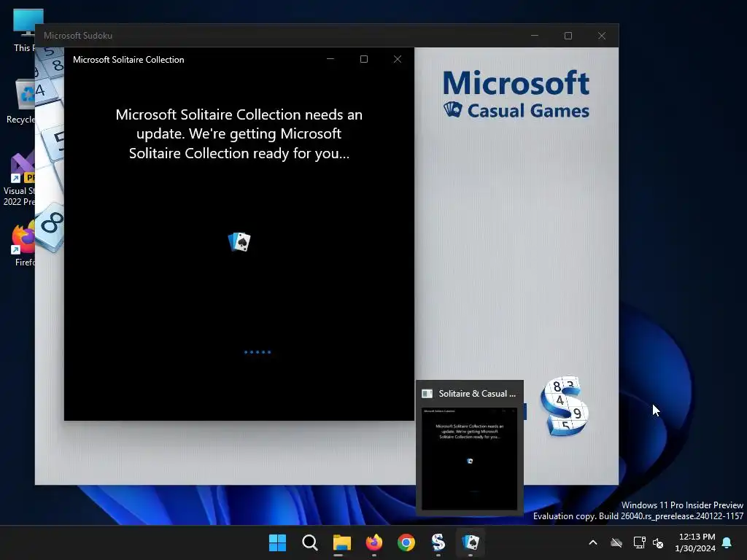
Task: Click the OneDrive cloud tray icon
Action: (616, 542)
